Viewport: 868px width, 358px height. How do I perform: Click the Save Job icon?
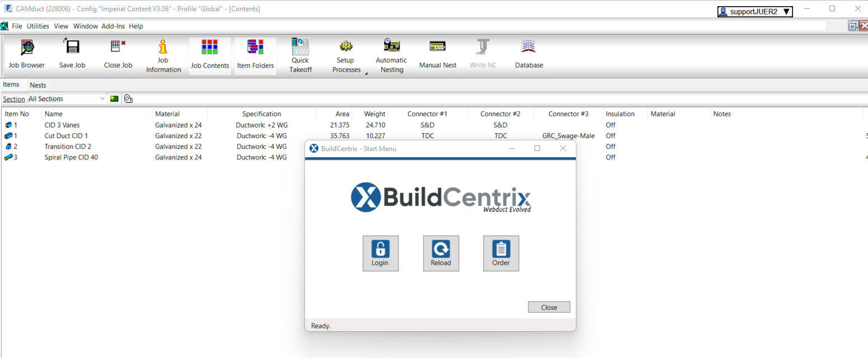(x=72, y=54)
